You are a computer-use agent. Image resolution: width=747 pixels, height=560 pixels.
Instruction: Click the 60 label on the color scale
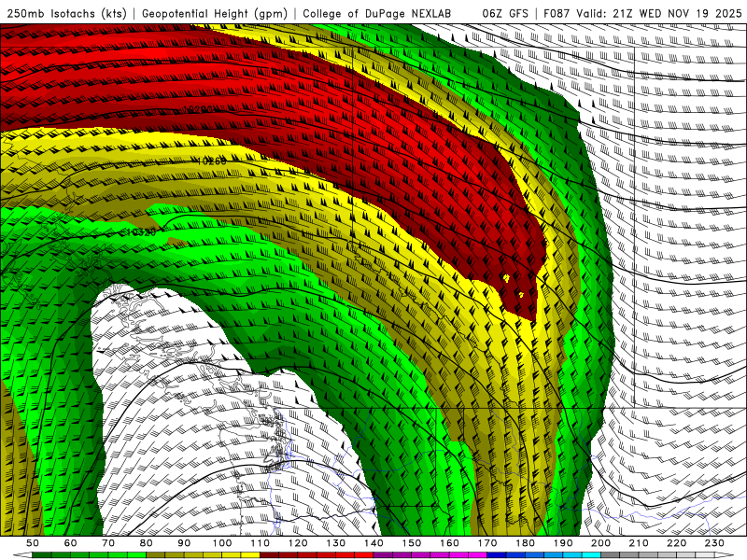pos(71,543)
